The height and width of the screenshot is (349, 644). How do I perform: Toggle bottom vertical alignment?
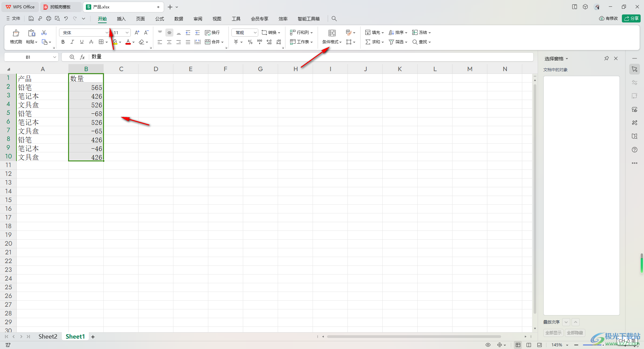tap(179, 33)
